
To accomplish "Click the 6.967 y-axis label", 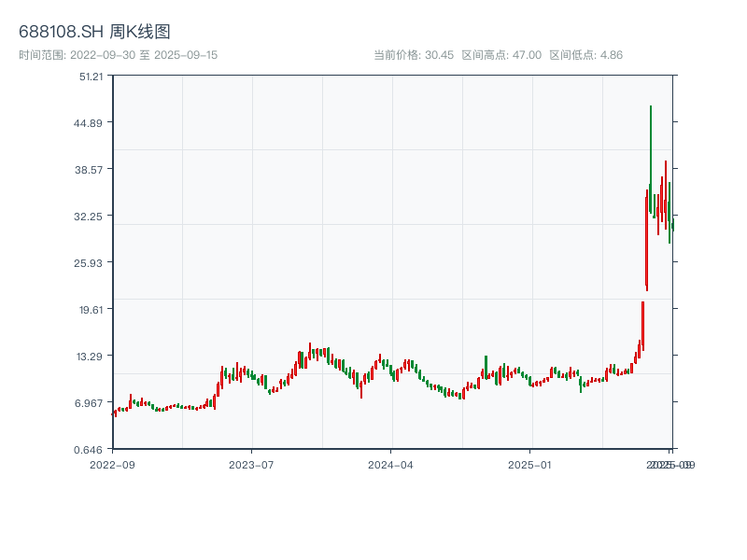I will click(89, 403).
